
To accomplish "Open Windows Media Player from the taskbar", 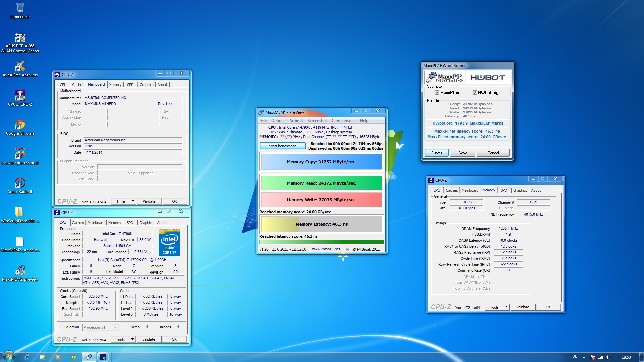I will click(58, 357).
